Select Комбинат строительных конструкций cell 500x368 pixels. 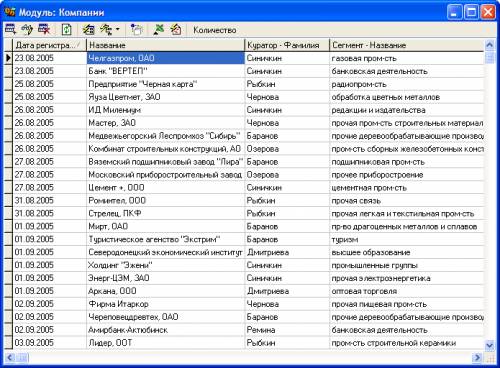pyautogui.click(x=166, y=149)
